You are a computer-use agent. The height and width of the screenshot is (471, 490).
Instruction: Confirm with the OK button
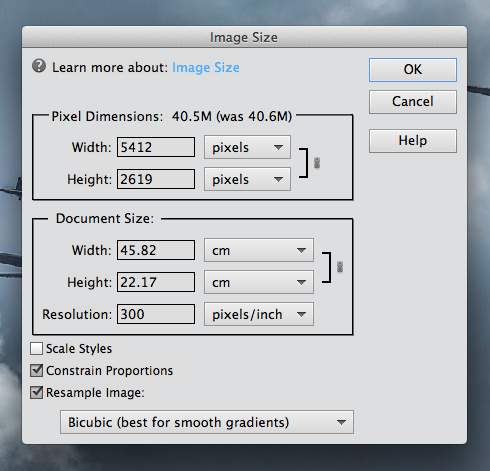(413, 70)
